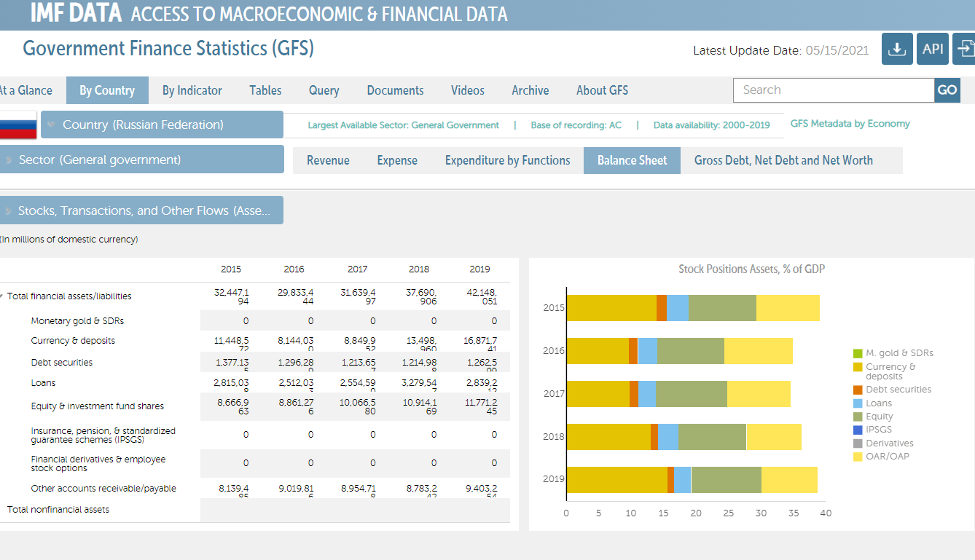The width and height of the screenshot is (975, 560).
Task: Open the Sector (General government) dropdown
Action: click(x=142, y=159)
